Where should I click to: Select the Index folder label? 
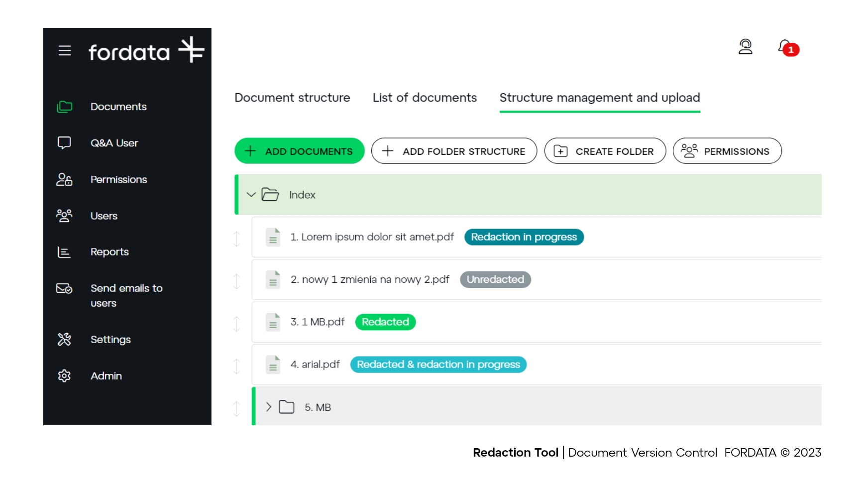tap(302, 195)
